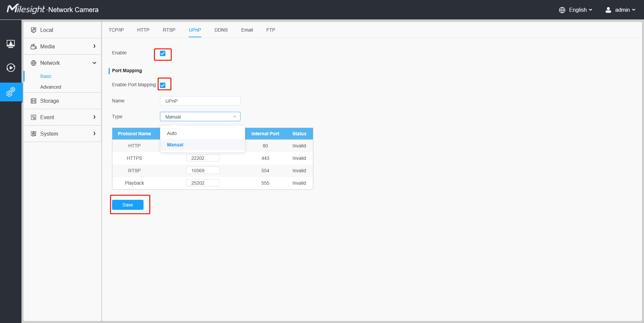Save the UPnP settings
Screen dimensions: 644x323
(x=128, y=205)
